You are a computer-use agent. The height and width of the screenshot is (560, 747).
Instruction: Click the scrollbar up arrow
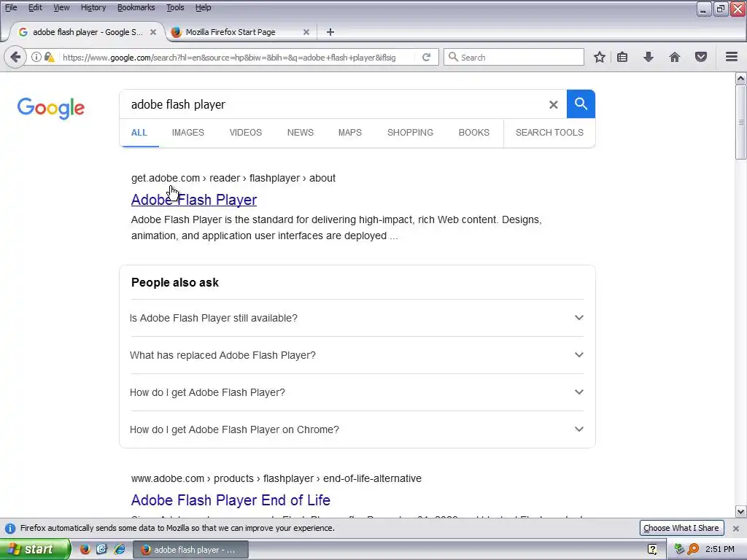click(x=740, y=78)
